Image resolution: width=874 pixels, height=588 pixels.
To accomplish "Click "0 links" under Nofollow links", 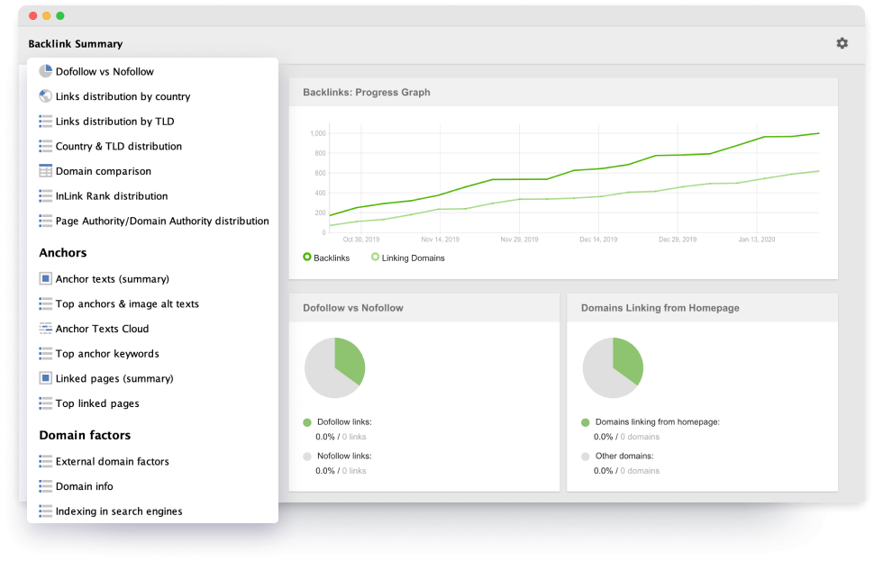I will [x=354, y=471].
